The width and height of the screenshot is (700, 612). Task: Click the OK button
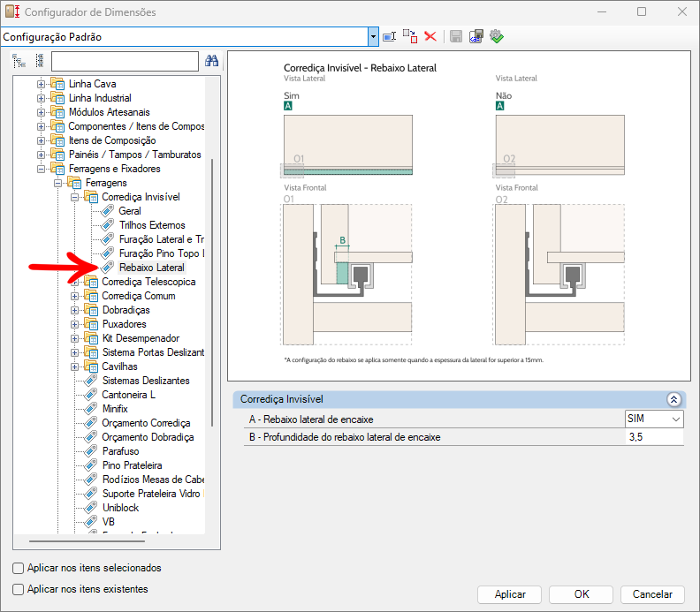tap(582, 594)
